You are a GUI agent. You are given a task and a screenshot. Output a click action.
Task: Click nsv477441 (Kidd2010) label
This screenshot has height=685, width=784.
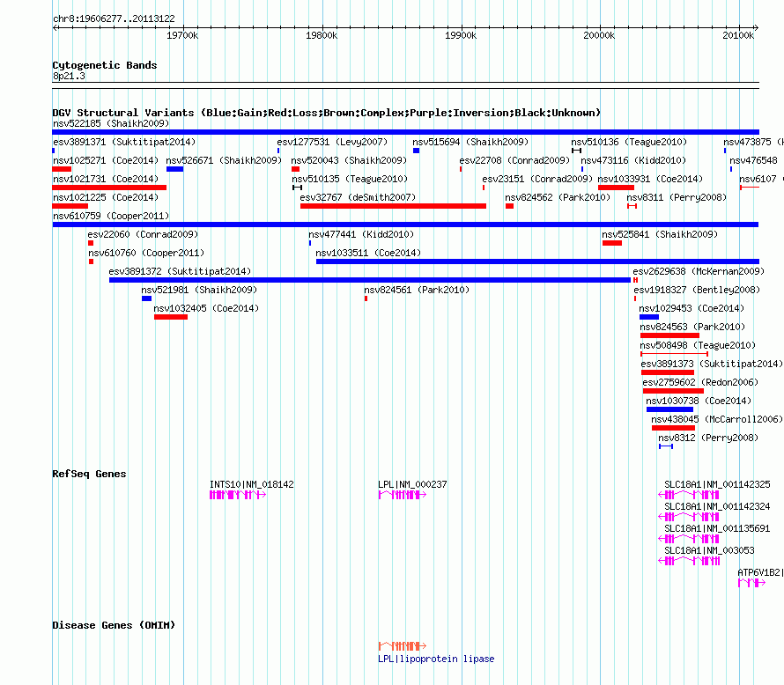pyautogui.click(x=361, y=234)
